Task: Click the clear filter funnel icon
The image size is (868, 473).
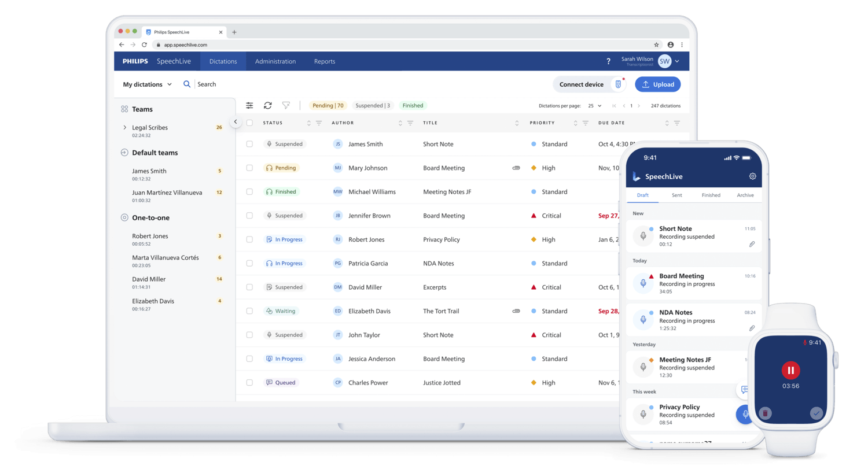Action: click(286, 105)
